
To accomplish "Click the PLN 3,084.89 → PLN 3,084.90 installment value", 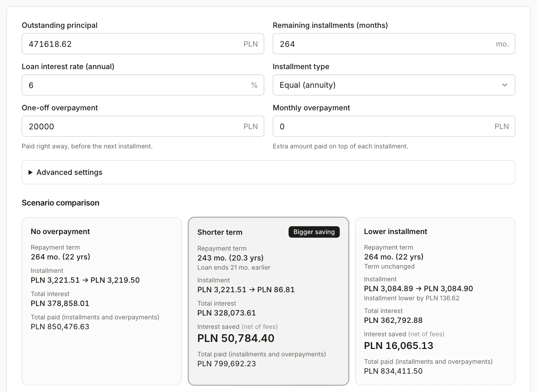I will click(x=419, y=289).
